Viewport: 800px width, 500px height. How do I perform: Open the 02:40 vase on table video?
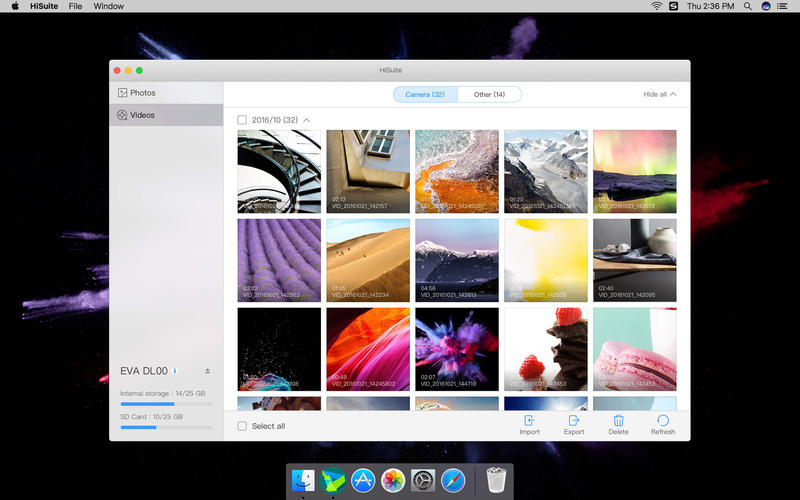point(635,260)
